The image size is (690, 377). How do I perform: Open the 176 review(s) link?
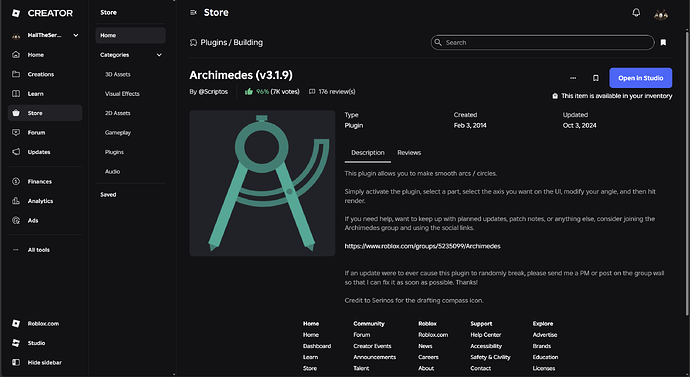337,92
